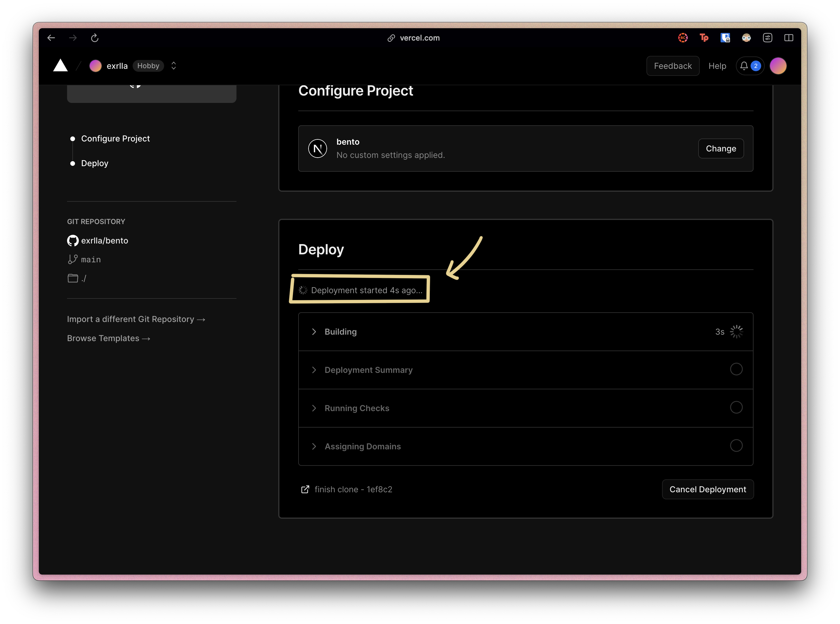Click the Vercel triangle logo
840x624 pixels.
pyautogui.click(x=60, y=66)
